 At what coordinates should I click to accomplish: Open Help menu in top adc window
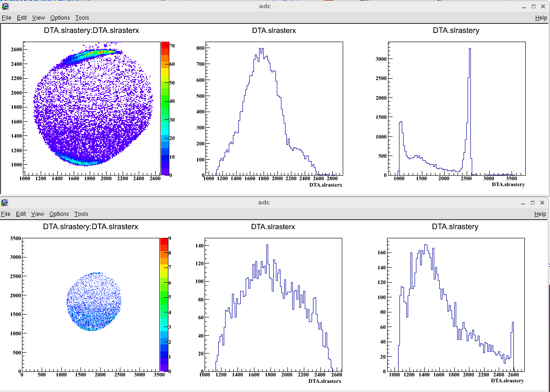coord(541,18)
